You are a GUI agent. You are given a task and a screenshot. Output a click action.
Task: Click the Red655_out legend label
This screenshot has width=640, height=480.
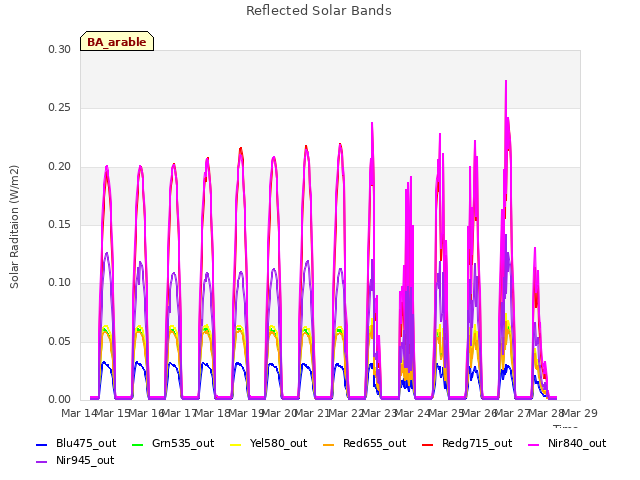[x=374, y=443]
